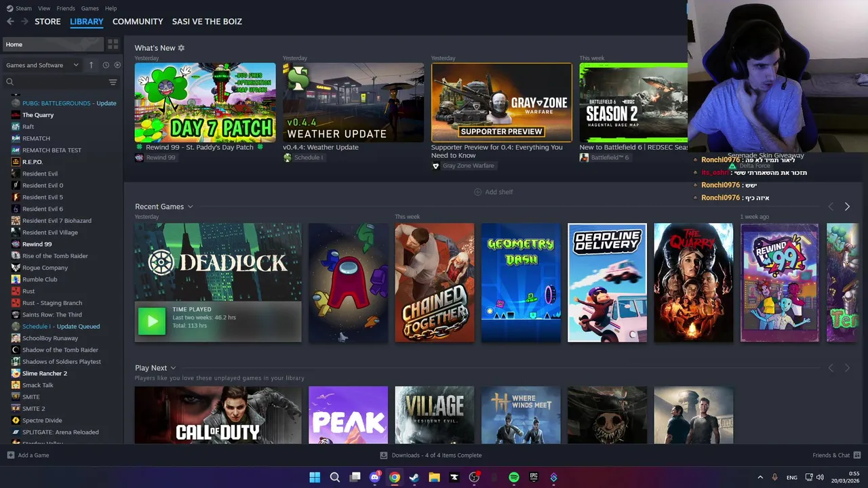Click Add a Game link

[x=33, y=455]
